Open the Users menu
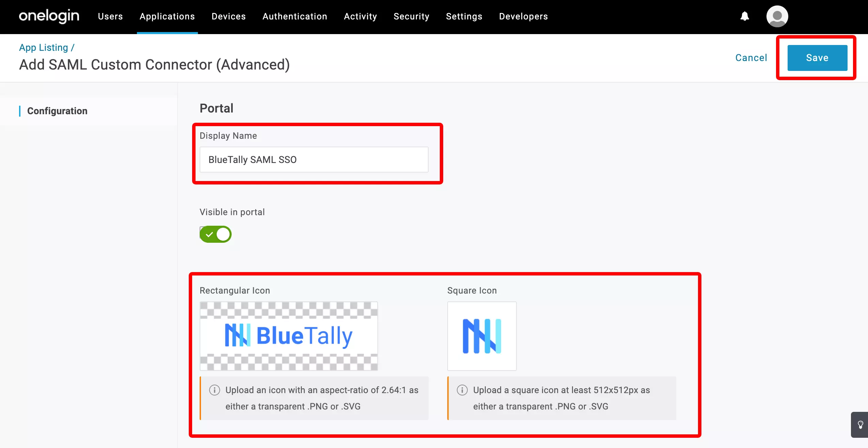 (110, 16)
